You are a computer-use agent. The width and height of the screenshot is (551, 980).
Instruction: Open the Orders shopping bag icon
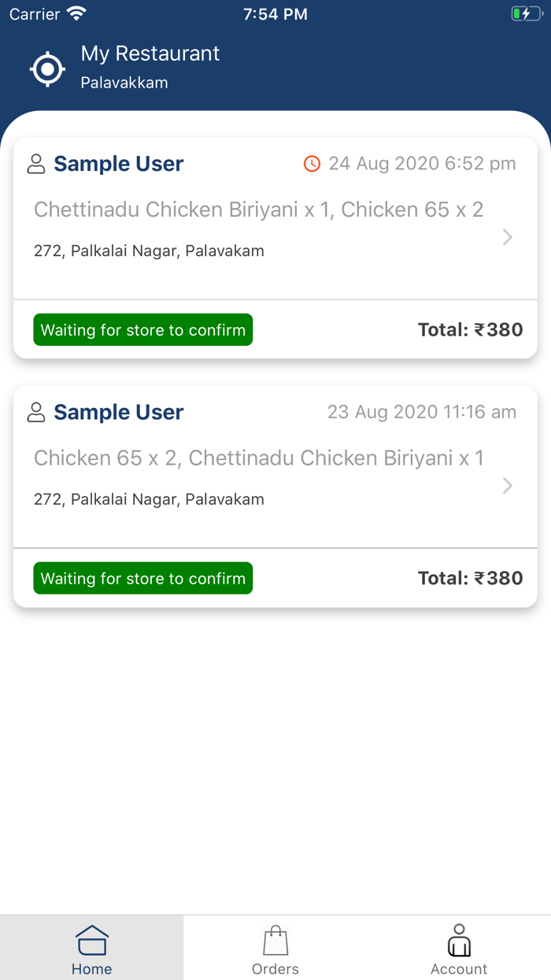275,940
